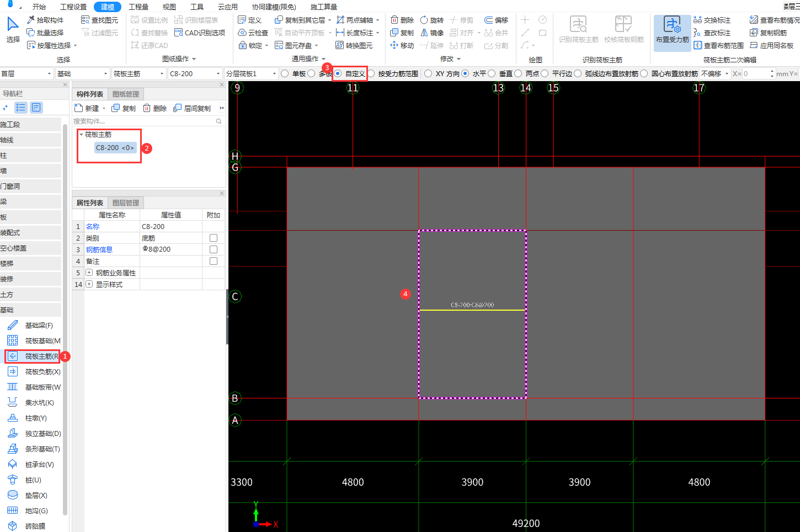Click 层间复制 copy between floors
Screen dimensions: 800x532
(x=192, y=108)
